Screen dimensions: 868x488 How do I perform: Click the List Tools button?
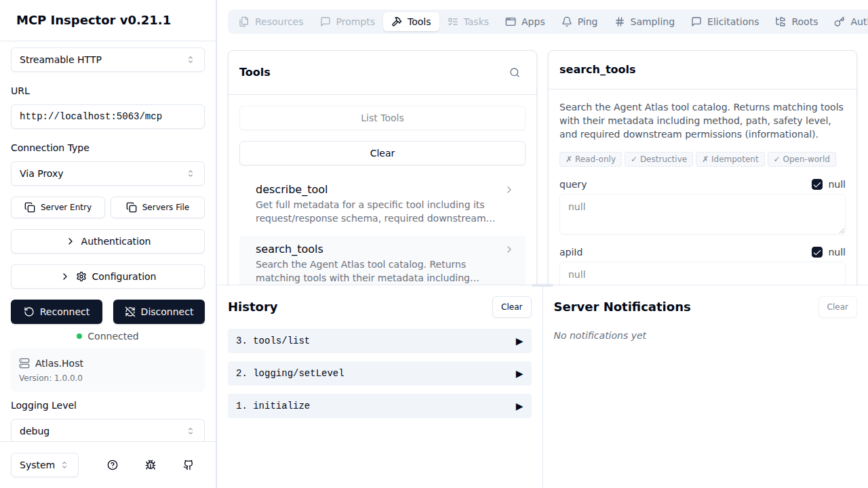click(382, 117)
